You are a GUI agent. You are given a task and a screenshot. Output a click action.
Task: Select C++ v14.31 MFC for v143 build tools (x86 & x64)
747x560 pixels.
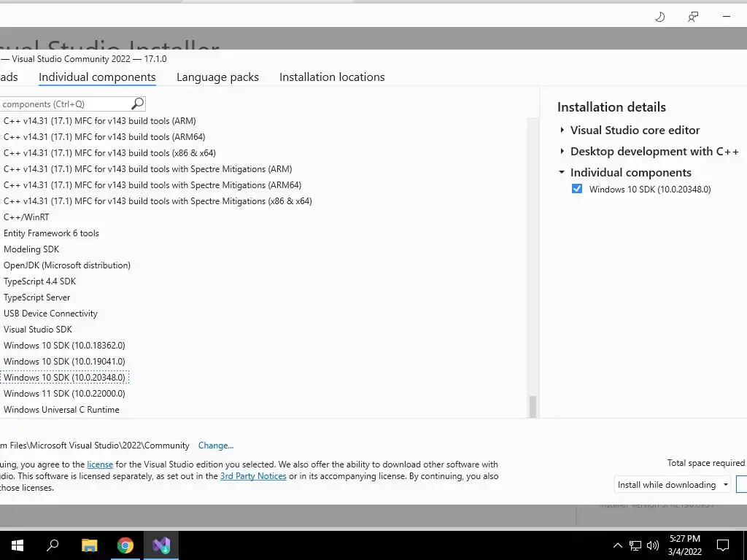click(x=109, y=153)
